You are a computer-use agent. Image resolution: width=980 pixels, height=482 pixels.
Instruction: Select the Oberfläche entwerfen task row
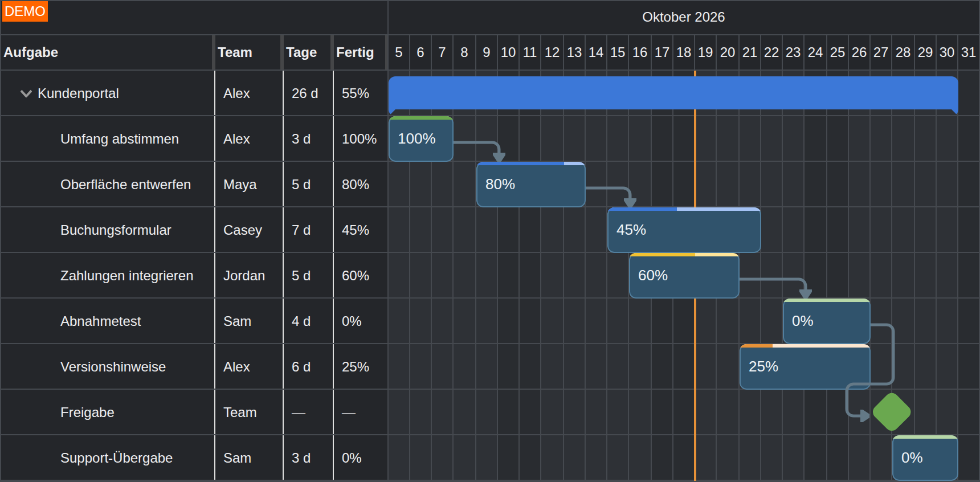tap(194, 185)
